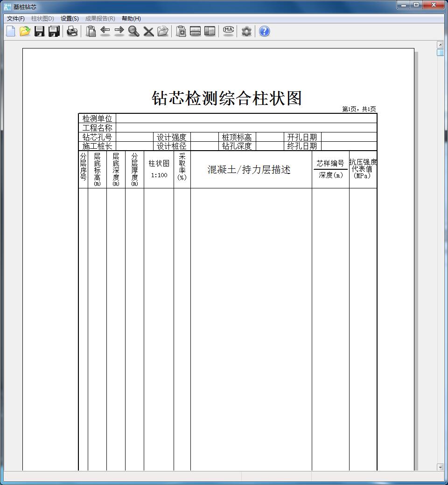448x485 pixels.
Task: Open settings with the gear icon
Action: coord(246,31)
